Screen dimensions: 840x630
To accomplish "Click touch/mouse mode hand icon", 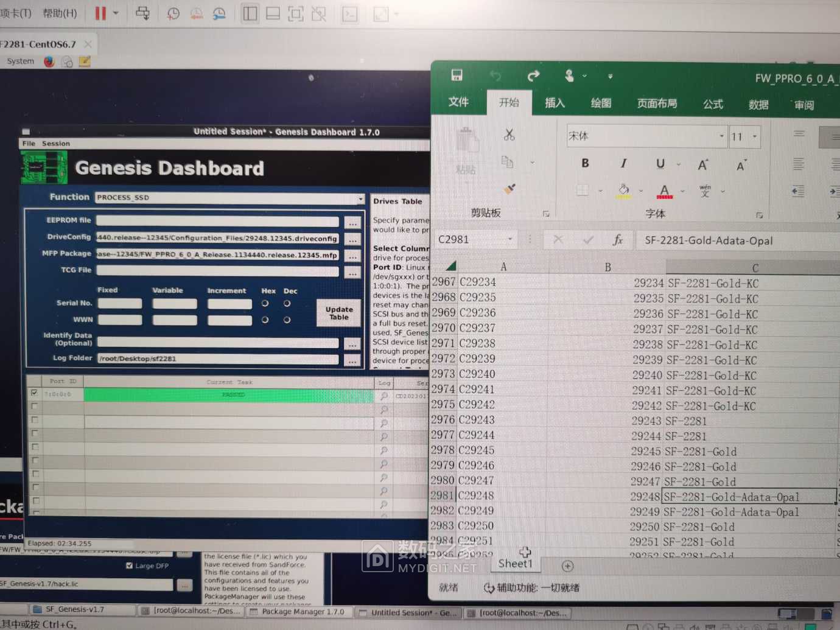I will [569, 75].
